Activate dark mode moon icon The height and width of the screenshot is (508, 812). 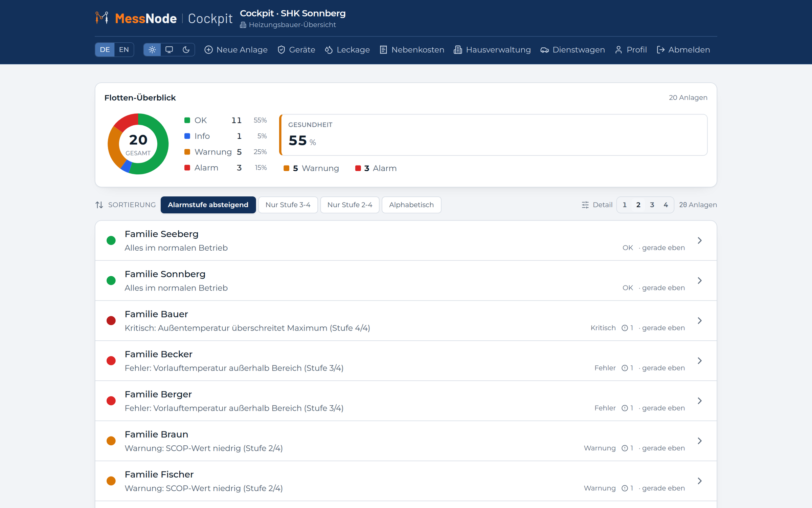[x=186, y=50]
